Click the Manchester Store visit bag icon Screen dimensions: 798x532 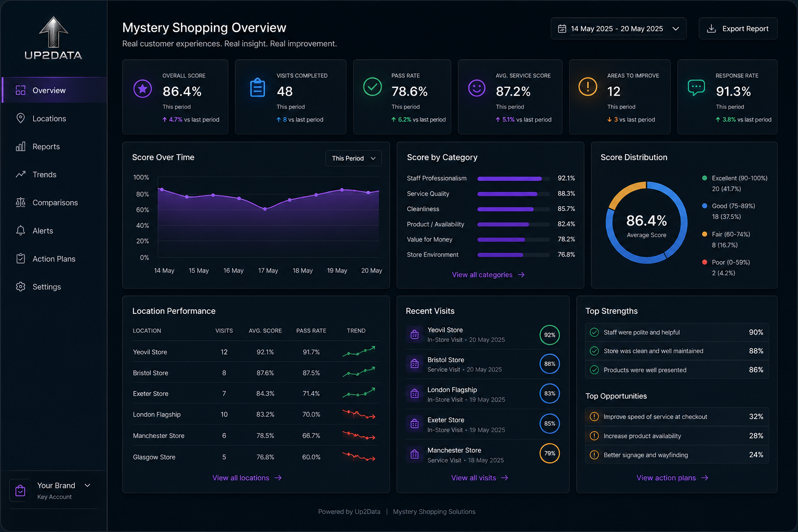[x=415, y=455]
